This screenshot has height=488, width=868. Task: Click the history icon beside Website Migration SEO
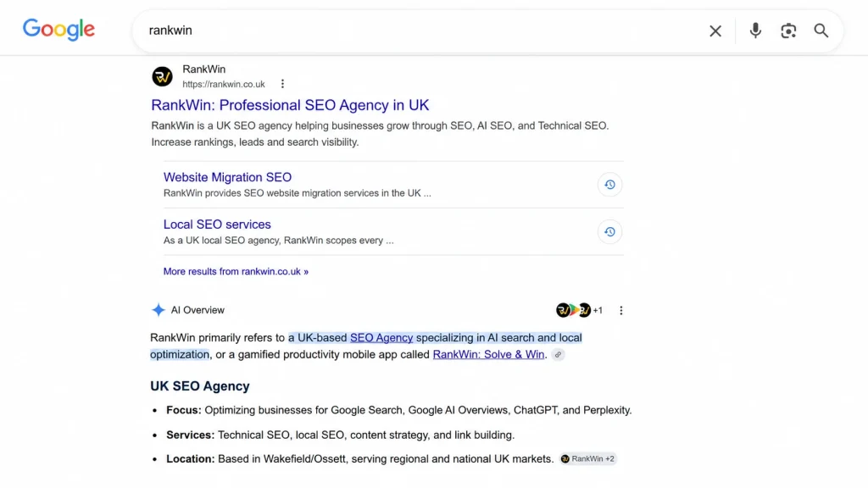[609, 185]
